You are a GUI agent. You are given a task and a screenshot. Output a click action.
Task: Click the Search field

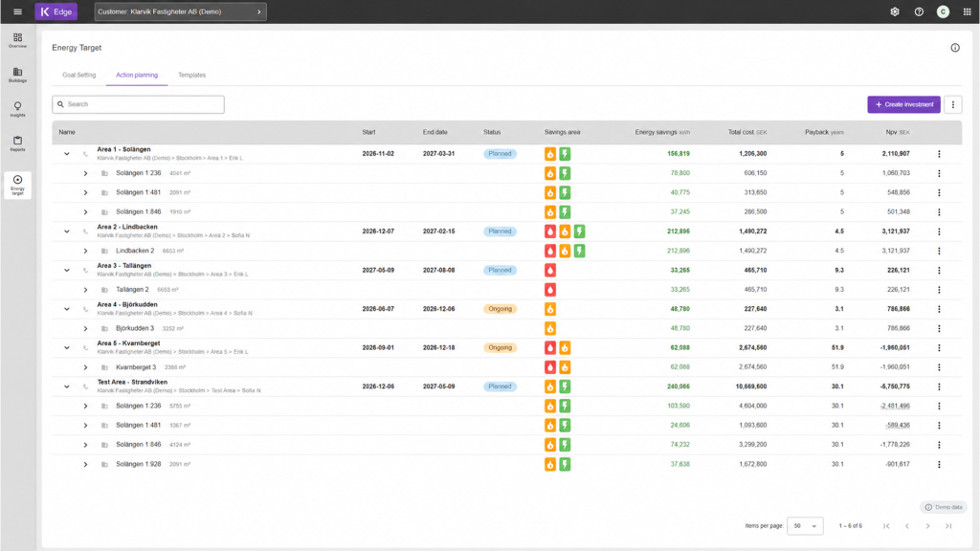click(x=138, y=104)
